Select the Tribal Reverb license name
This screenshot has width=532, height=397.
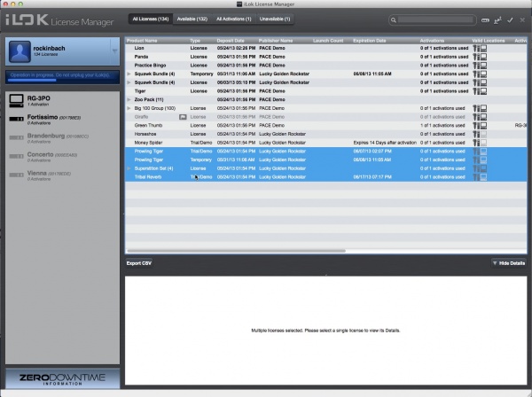[148, 177]
